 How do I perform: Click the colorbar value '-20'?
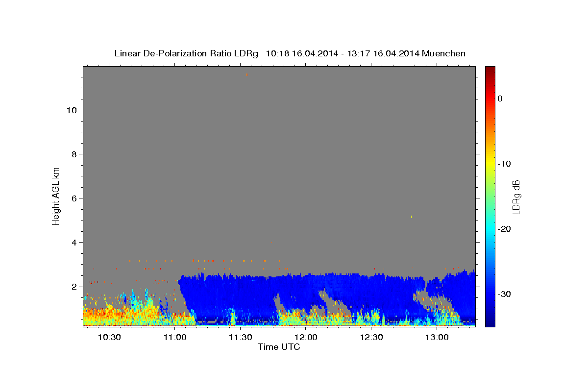(x=504, y=229)
